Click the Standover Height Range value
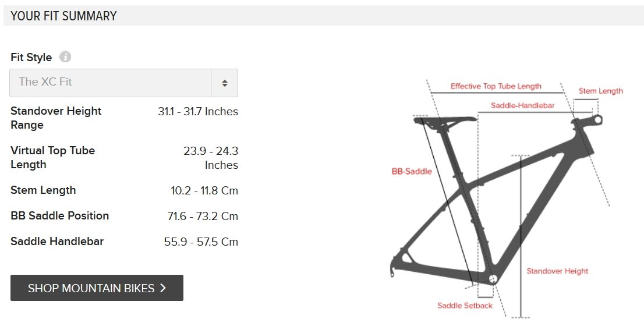 click(x=198, y=111)
